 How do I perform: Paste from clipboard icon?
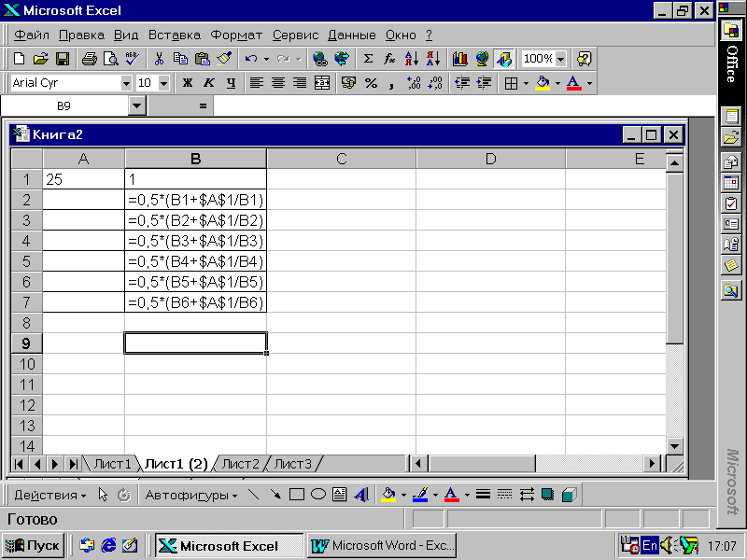202,59
